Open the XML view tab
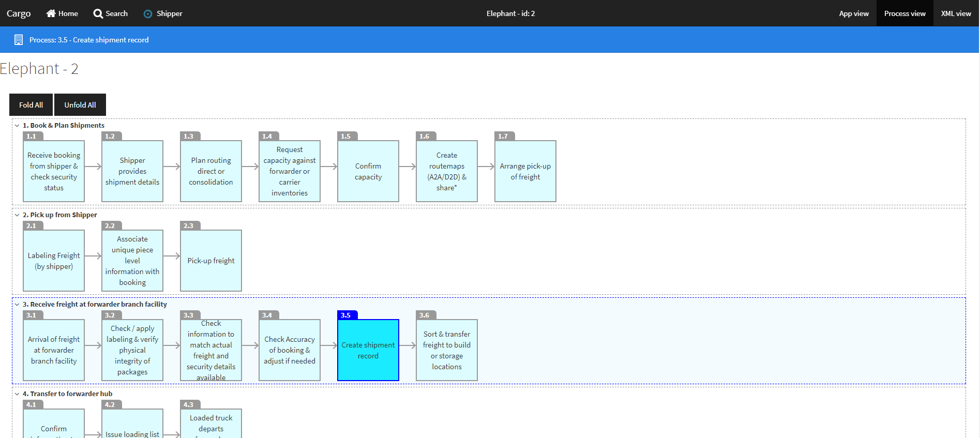Image resolution: width=980 pixels, height=438 pixels. [x=956, y=13]
